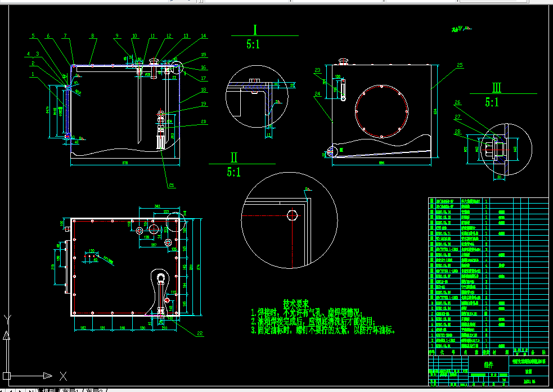Select part balloon number 1

click(x=33, y=74)
